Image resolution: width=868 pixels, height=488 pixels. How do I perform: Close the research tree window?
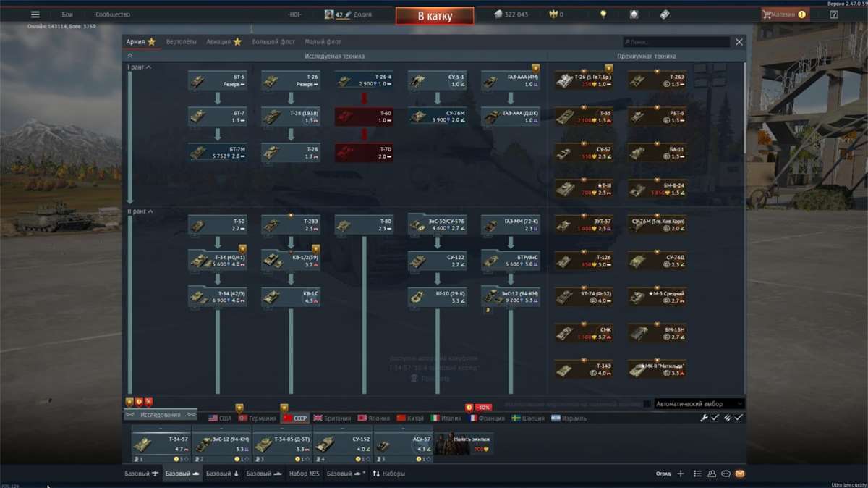point(739,42)
